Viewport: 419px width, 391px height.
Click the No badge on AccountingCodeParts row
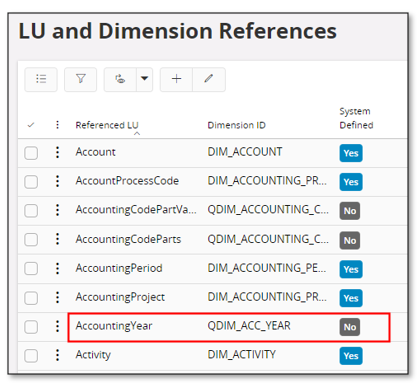click(350, 240)
